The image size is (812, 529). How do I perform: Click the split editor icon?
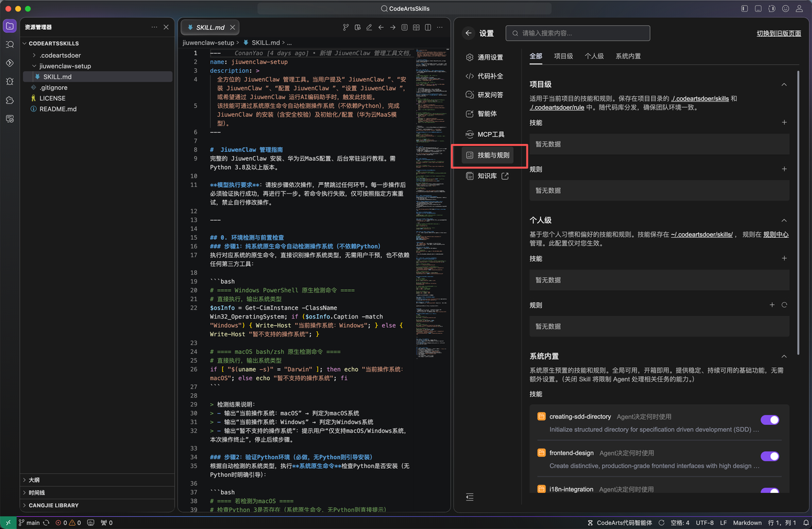(428, 27)
